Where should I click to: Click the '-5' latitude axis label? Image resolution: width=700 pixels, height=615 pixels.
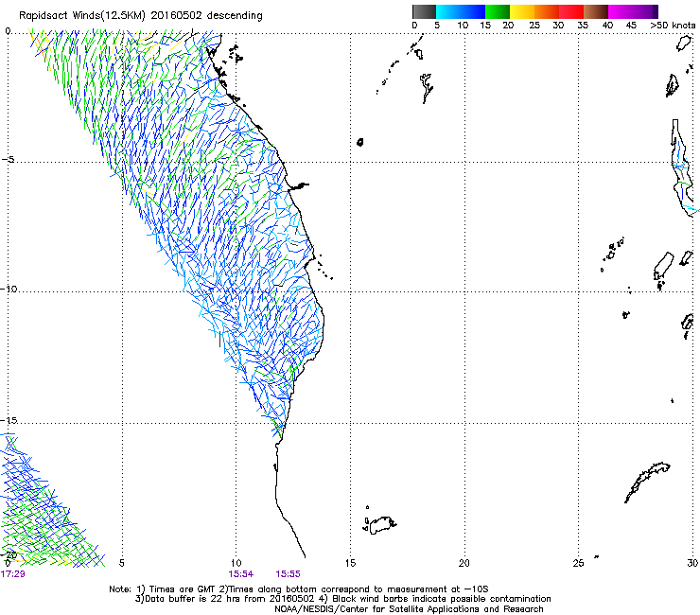tap(8, 160)
